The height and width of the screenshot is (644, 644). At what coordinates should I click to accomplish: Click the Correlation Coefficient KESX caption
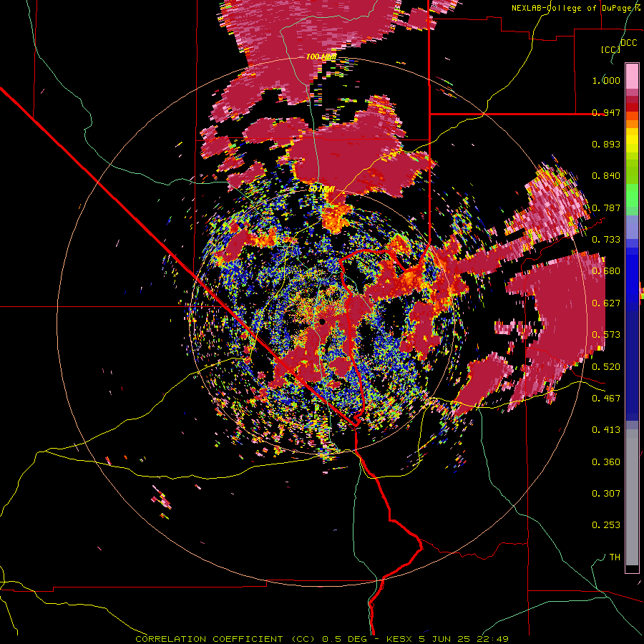[x=322, y=639]
